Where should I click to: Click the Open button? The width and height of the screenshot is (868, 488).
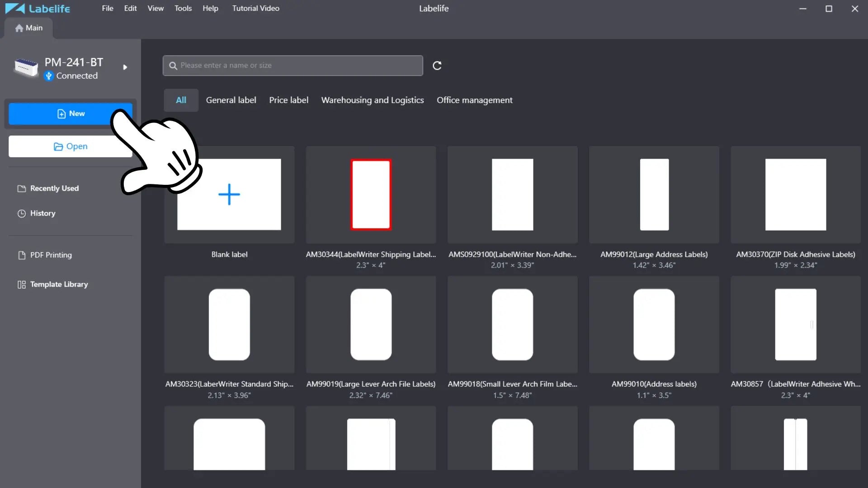(x=70, y=146)
